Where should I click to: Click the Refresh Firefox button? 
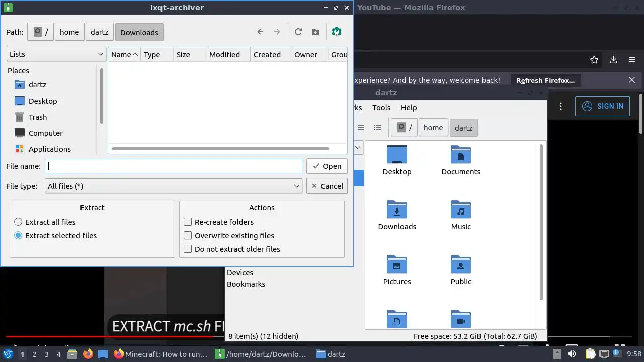(545, 80)
